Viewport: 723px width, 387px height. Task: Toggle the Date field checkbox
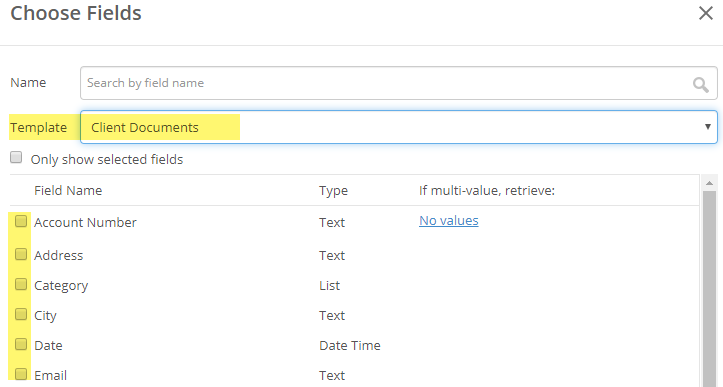coord(21,344)
